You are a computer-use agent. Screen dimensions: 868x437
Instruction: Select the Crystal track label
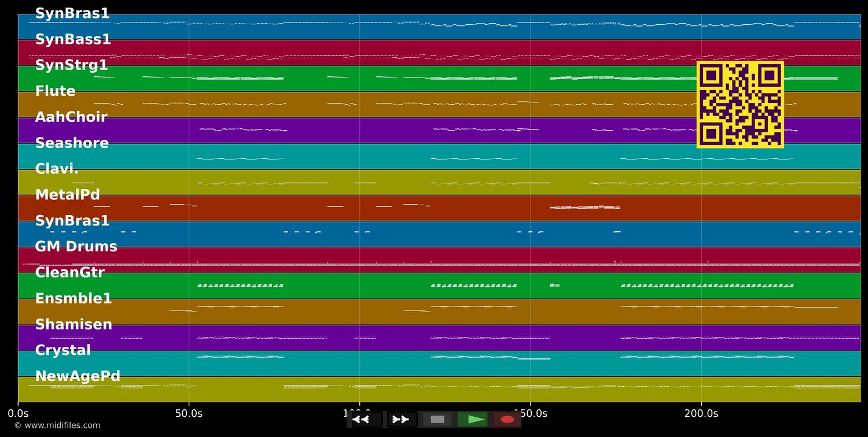tap(62, 351)
